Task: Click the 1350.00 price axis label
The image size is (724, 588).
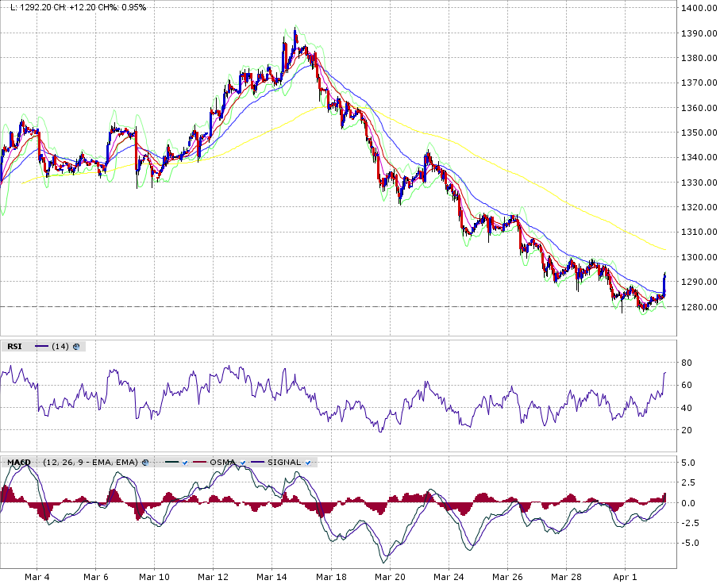Action: tap(699, 133)
